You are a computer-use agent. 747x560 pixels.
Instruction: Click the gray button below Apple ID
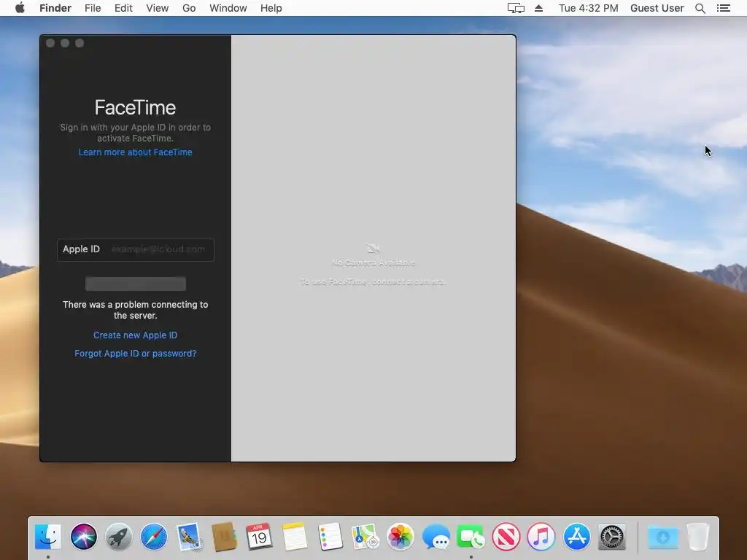click(x=135, y=284)
